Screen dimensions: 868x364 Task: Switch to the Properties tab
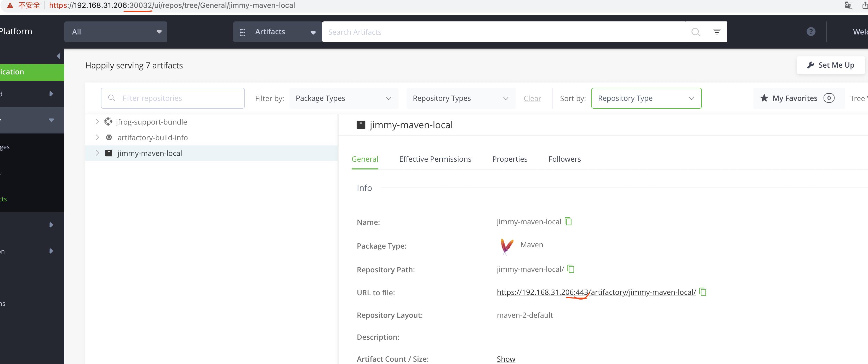510,159
